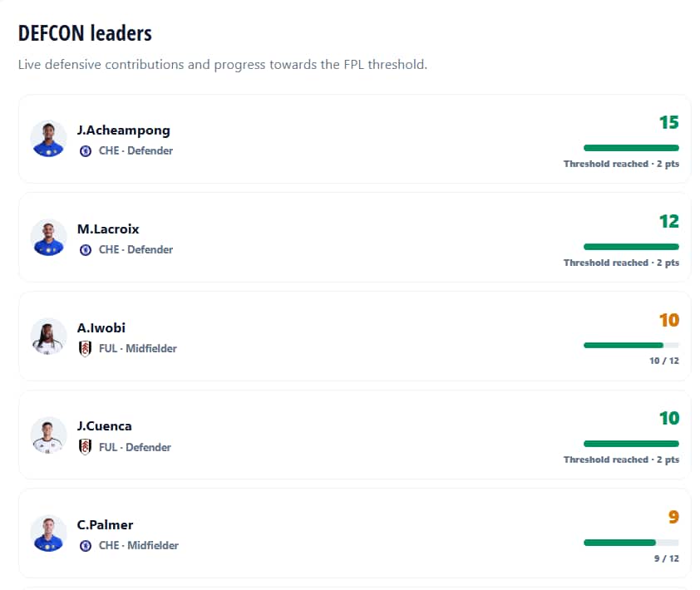Select the A.Iwobi name label

[x=101, y=328]
